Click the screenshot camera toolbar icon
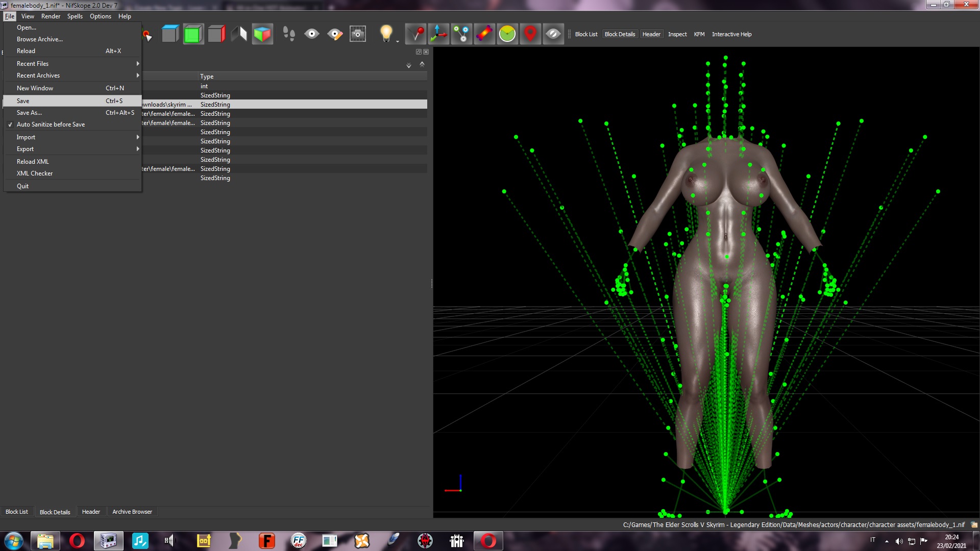Image resolution: width=980 pixels, height=551 pixels. [358, 34]
